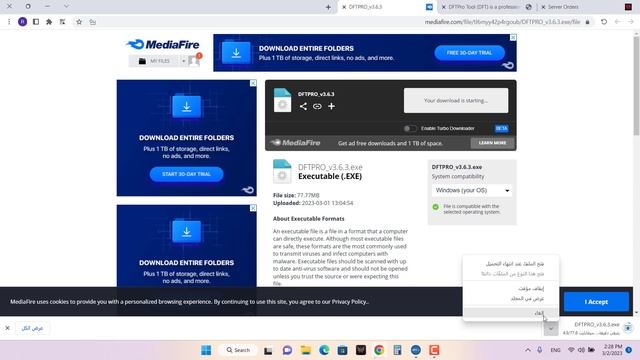Select the highlighted cancel menu entry

point(511,313)
